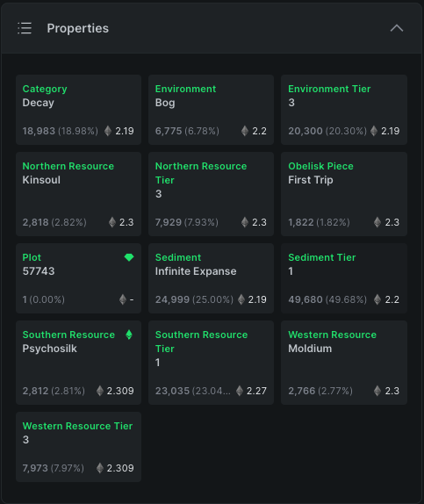The height and width of the screenshot is (504, 424).
Task: Open the Western Resource Moldium card
Action: tap(344, 363)
